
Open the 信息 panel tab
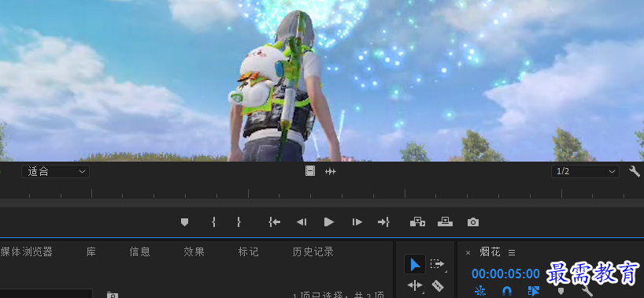139,251
